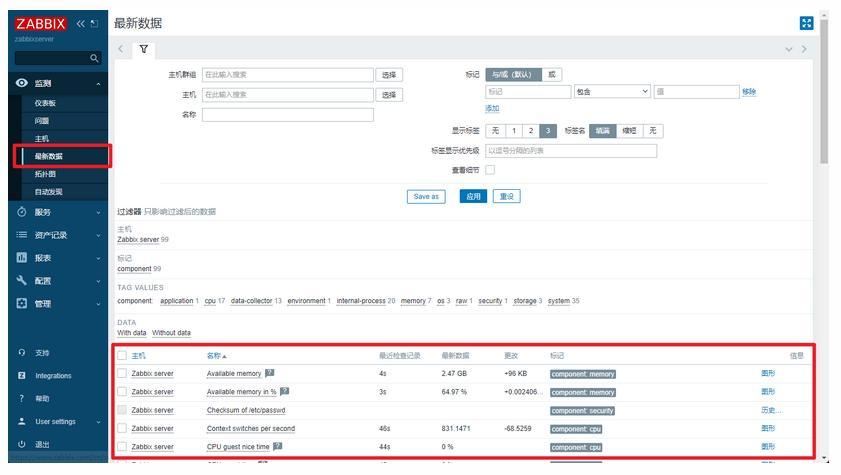Image resolution: width=841 pixels, height=475 pixels.
Task: Click the hide sidebar icon next to chevrons
Action: pos(94,24)
